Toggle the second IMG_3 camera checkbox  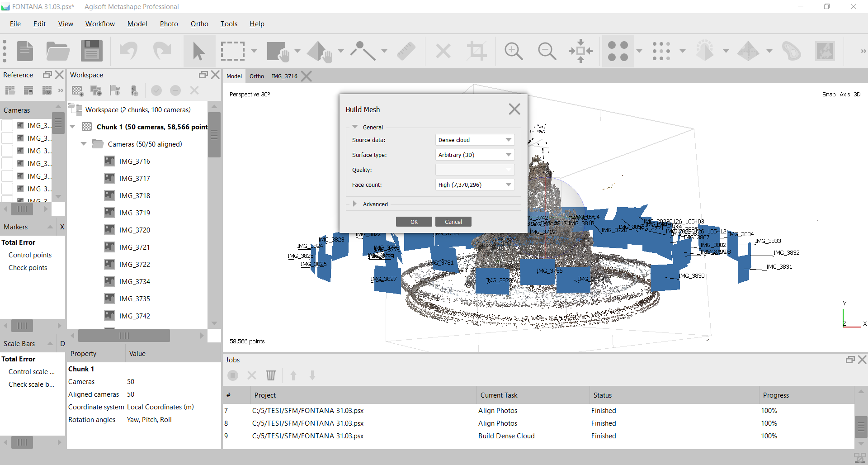coord(7,138)
